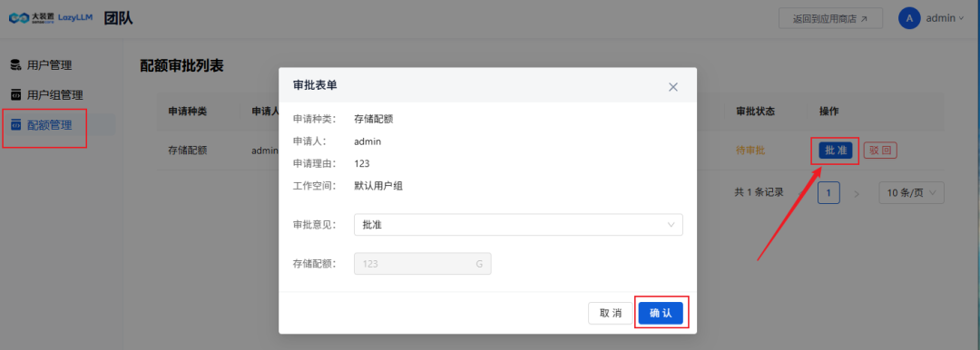The image size is (980, 350).
Task: Click the 驳回 button in table row
Action: [x=880, y=151]
